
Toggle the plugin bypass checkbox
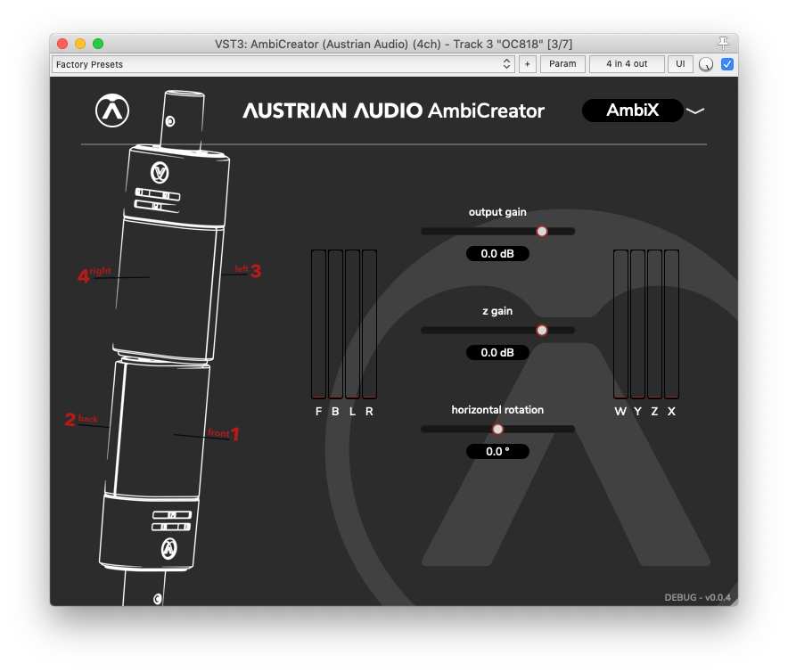click(x=726, y=64)
